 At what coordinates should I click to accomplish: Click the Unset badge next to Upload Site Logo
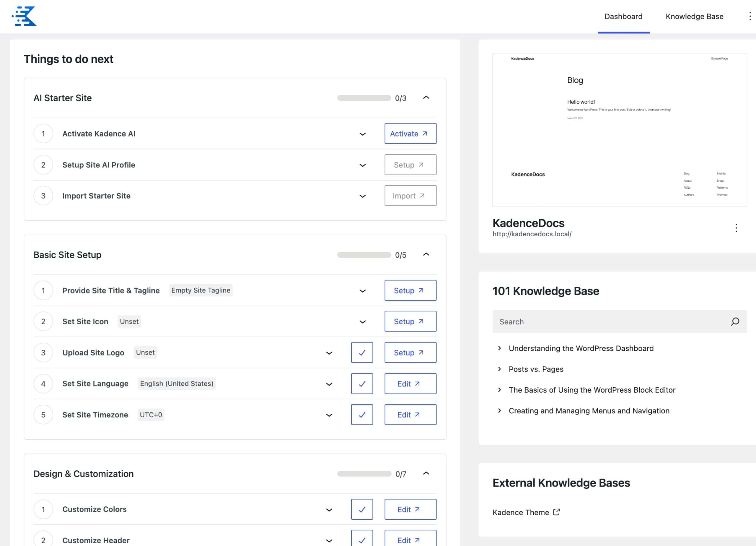[x=145, y=352]
